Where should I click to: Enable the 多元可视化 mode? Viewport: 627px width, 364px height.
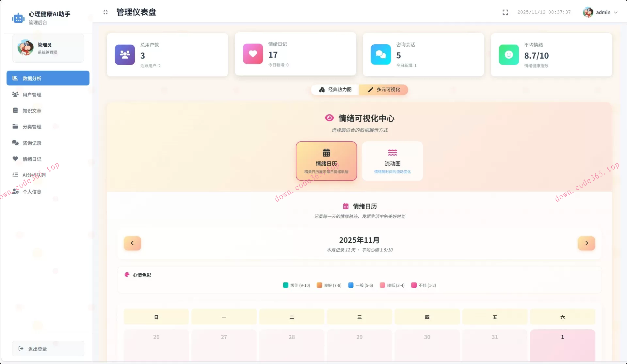[383, 90]
